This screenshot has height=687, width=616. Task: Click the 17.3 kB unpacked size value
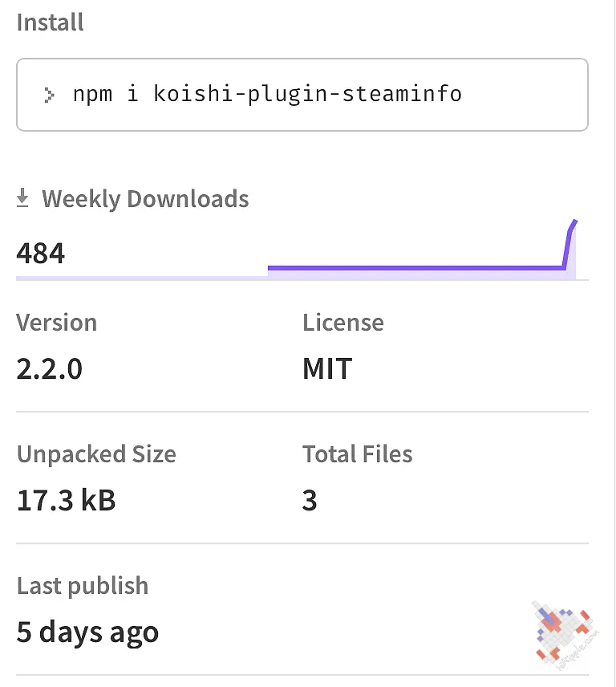click(66, 500)
